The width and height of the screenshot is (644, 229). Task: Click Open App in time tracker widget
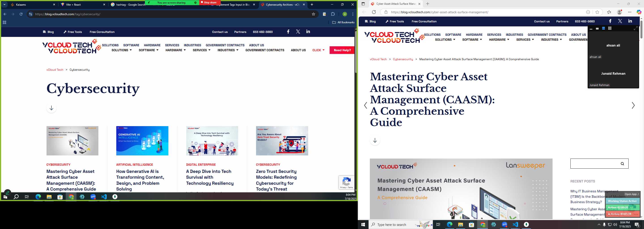click(631, 194)
